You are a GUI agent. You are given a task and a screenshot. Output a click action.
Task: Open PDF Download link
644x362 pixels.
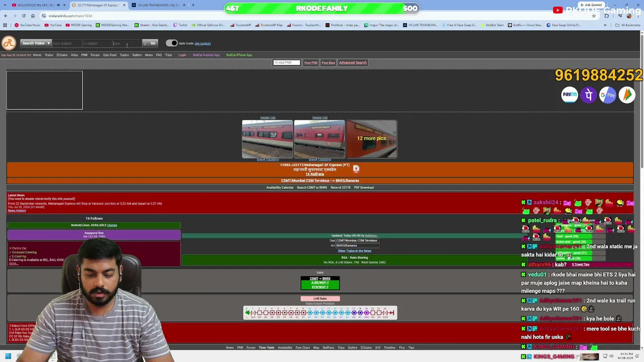pos(364,188)
